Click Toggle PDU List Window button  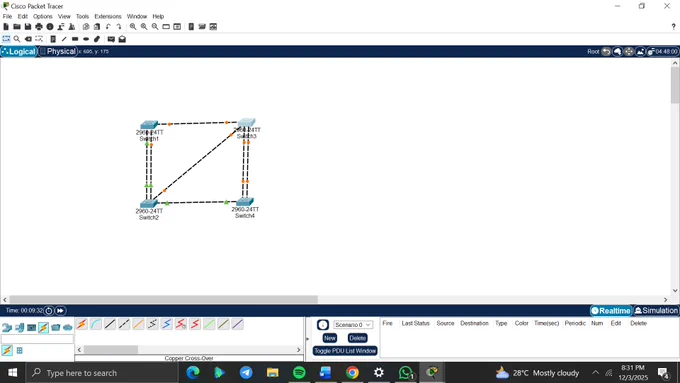(345, 351)
